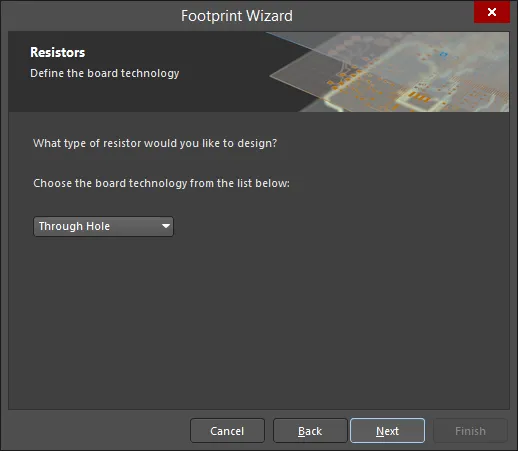This screenshot has width=518, height=451.
Task: Click the dropdown arrow beside Through Hole
Action: [166, 226]
